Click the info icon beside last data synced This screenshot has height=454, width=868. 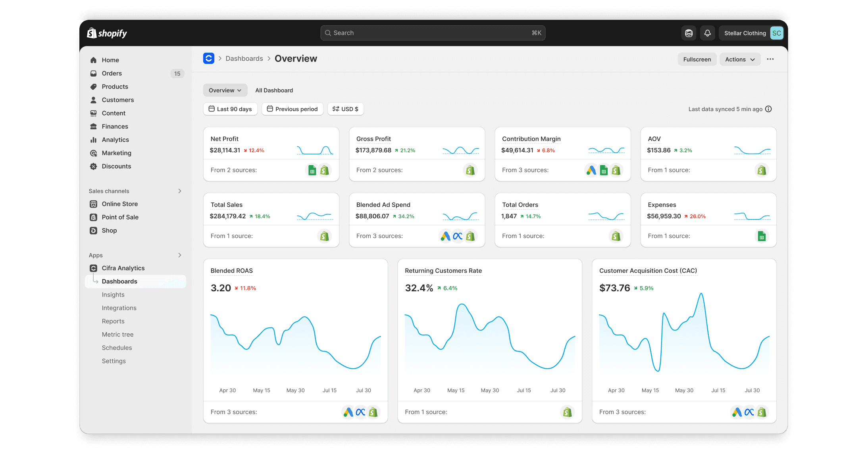tap(769, 109)
